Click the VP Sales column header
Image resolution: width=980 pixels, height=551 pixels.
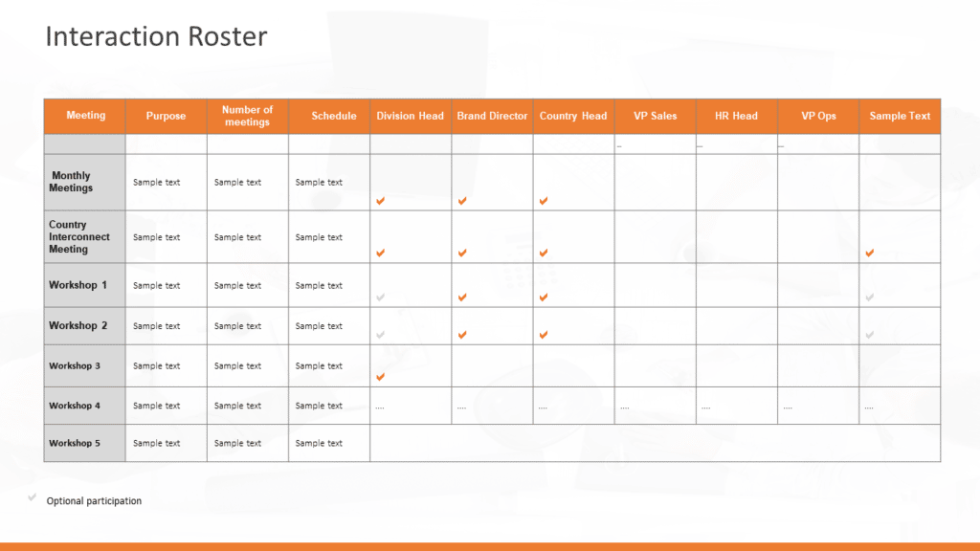(655, 116)
